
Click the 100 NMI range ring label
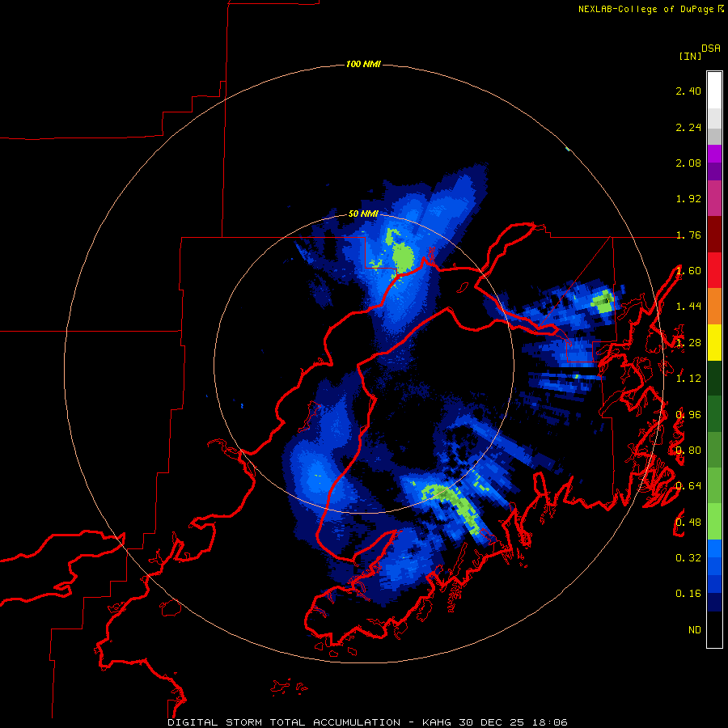(x=363, y=64)
